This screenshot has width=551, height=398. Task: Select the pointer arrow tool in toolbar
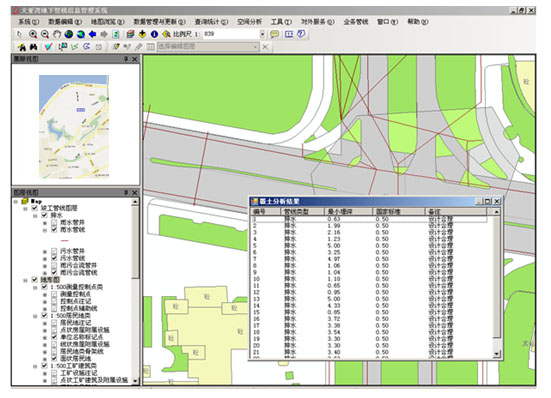tap(20, 34)
